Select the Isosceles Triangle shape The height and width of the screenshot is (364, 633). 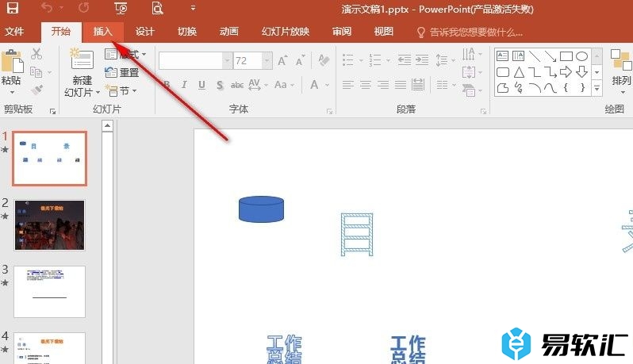519,72
